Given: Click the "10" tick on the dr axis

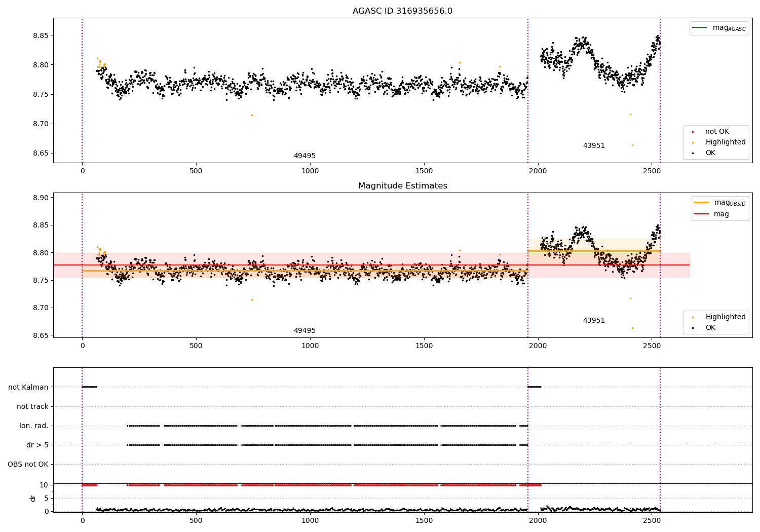Looking at the screenshot, I should tap(44, 485).
